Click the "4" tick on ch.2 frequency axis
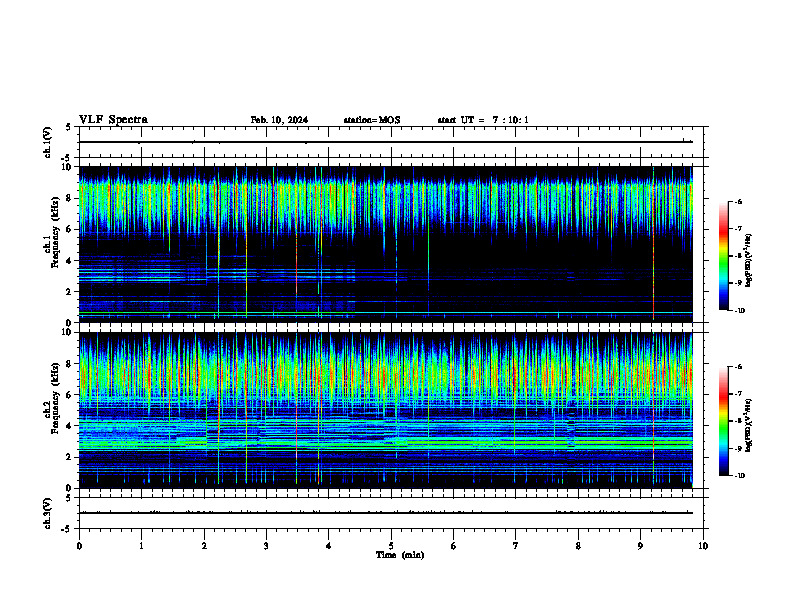792x612 pixels. coord(70,426)
